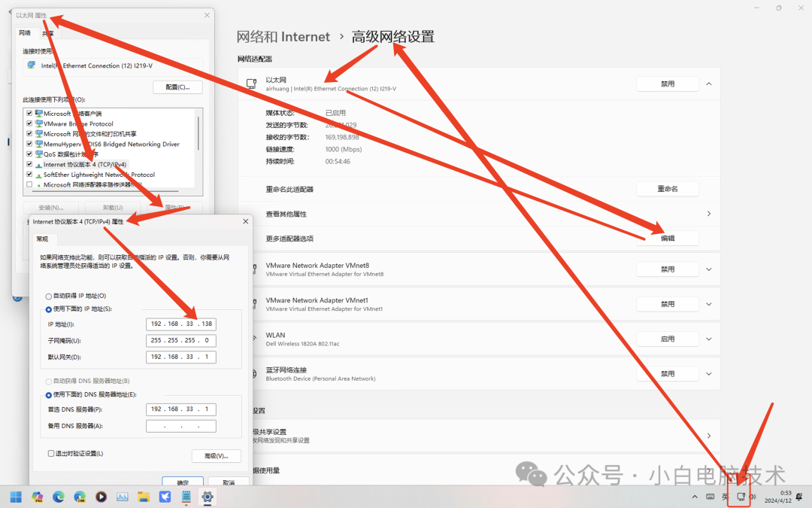Select SoftEther Lightweight Network Protocol item
This screenshot has width=812, height=508.
(x=99, y=175)
